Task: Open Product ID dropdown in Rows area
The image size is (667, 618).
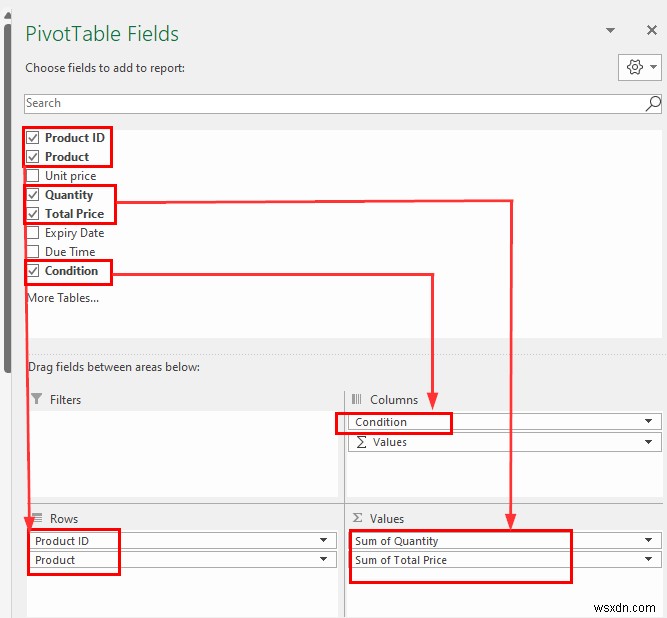Action: pyautogui.click(x=323, y=541)
